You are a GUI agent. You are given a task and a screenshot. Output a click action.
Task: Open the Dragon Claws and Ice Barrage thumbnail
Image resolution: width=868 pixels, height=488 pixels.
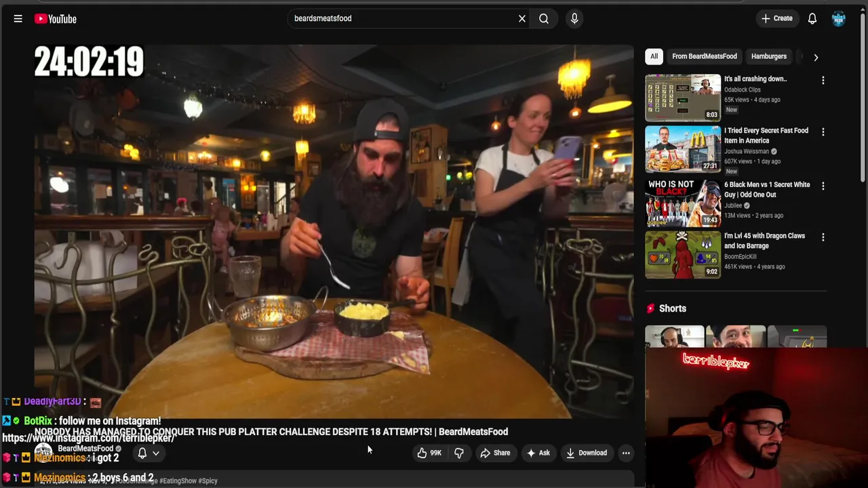pyautogui.click(x=682, y=254)
